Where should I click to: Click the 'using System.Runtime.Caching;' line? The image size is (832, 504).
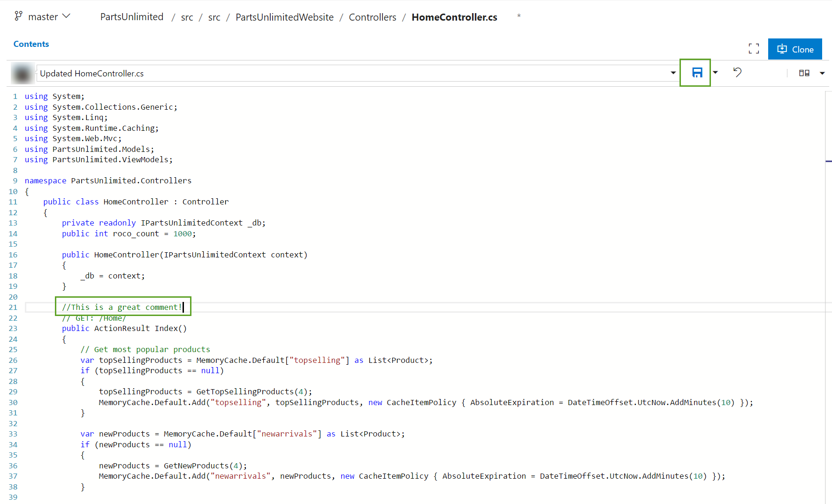click(92, 128)
